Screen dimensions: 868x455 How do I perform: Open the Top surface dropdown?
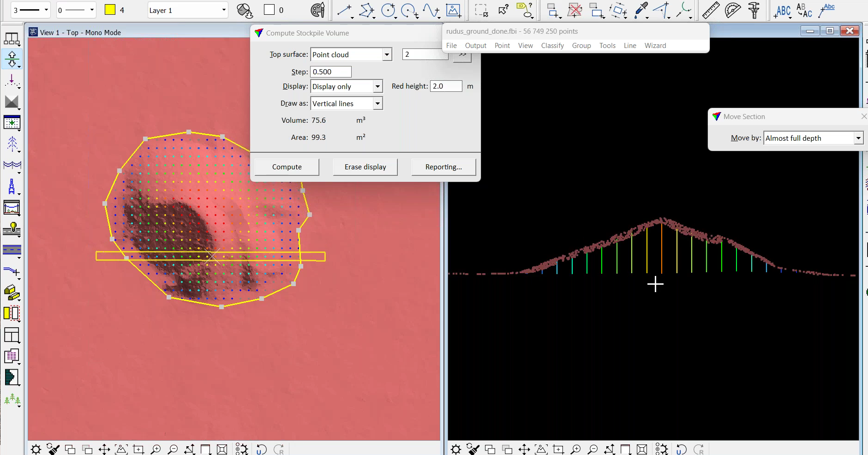click(387, 55)
